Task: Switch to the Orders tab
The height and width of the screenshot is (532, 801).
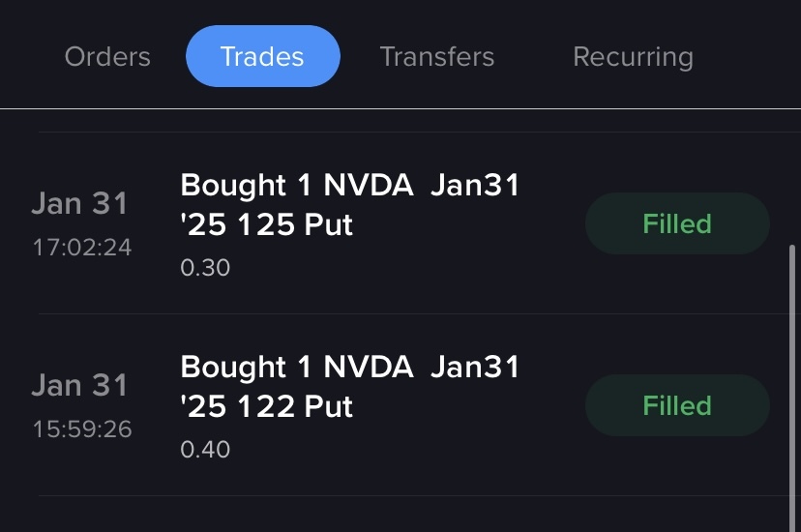Action: (107, 57)
